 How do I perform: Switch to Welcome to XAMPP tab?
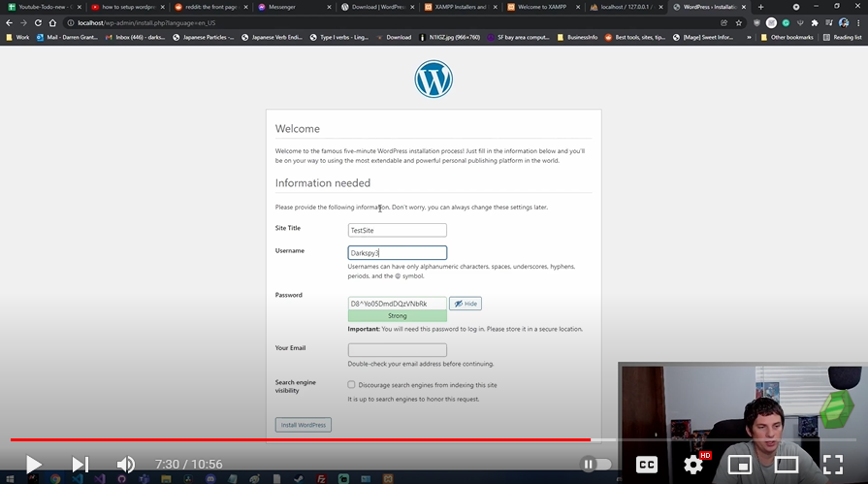click(542, 7)
